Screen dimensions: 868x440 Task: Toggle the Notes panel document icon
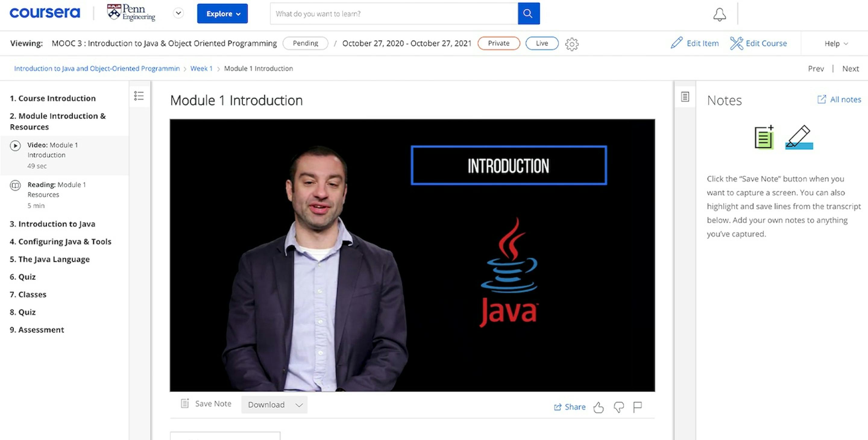[x=685, y=97]
